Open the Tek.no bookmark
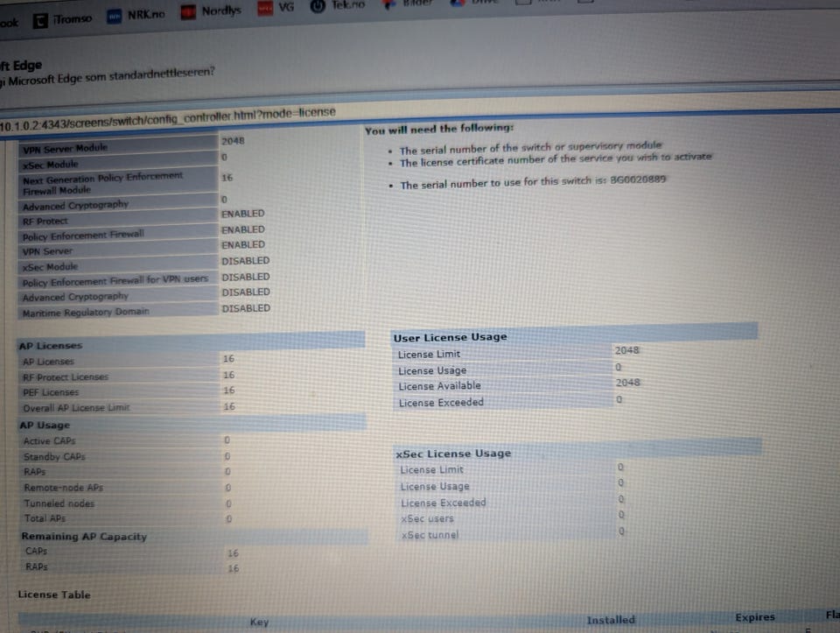 [x=338, y=5]
